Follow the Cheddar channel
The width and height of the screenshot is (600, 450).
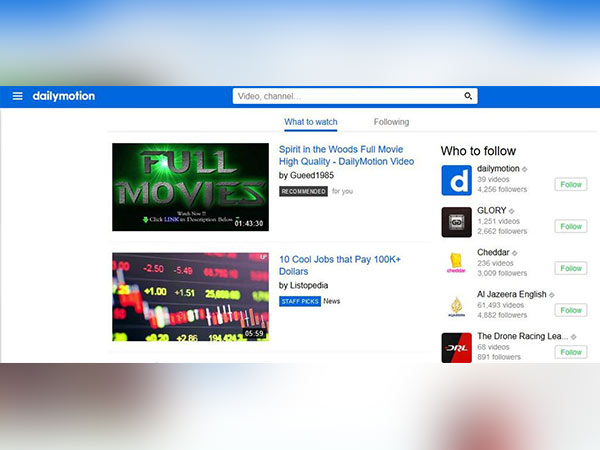tap(571, 269)
